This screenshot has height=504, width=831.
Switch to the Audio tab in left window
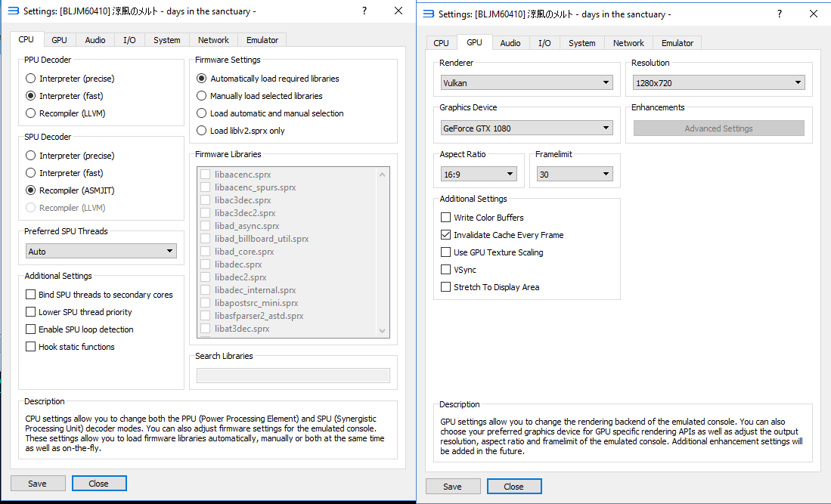tap(95, 40)
